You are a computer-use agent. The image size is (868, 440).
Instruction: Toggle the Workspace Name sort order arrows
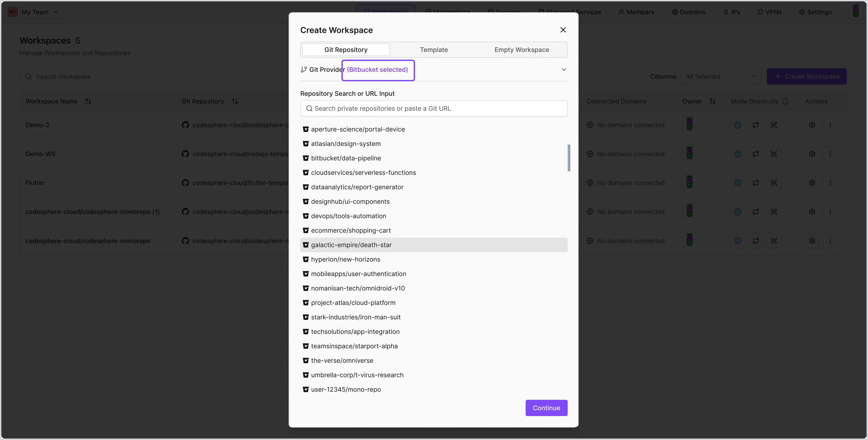(89, 101)
